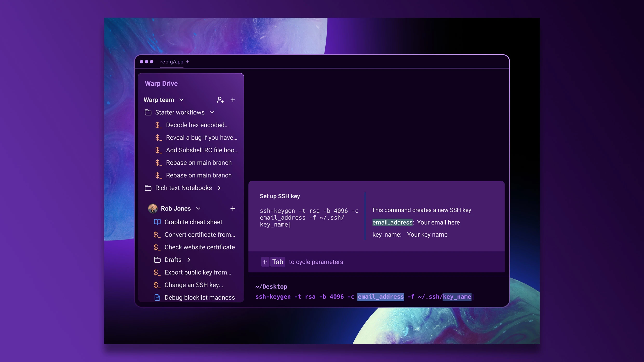
Task: Click the invite teammate icon beside Warp team
Action: click(x=220, y=100)
